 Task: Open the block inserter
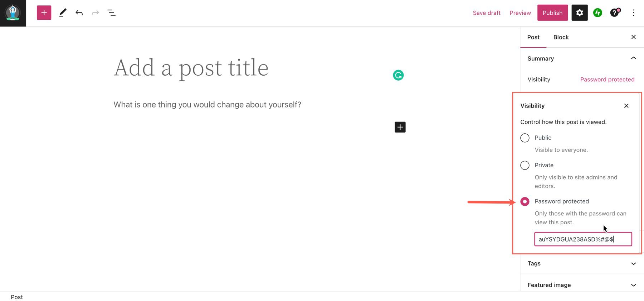coord(44,13)
